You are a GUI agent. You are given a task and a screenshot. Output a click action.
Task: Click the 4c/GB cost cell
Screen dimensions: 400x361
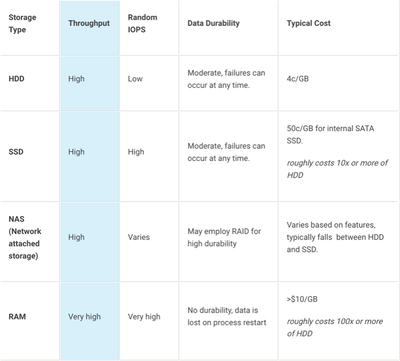pyautogui.click(x=298, y=79)
